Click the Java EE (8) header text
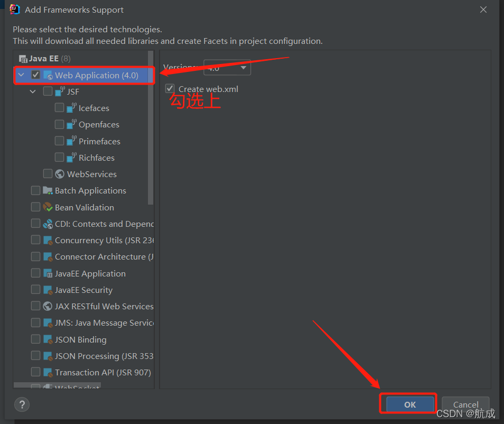Viewport: 504px width, 424px height. (x=50, y=59)
